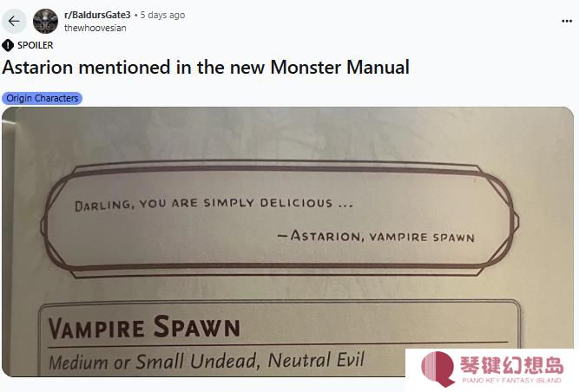Click the Vampire Spawn heading in image
Viewport: 579px width, 392px height.
point(144,327)
